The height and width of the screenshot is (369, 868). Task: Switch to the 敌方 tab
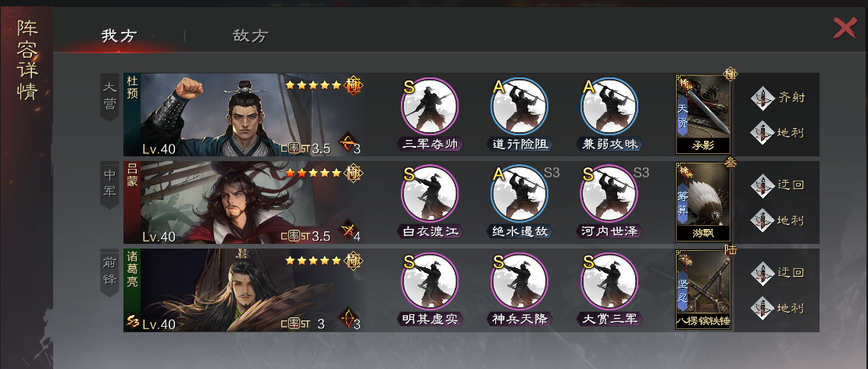251,36
